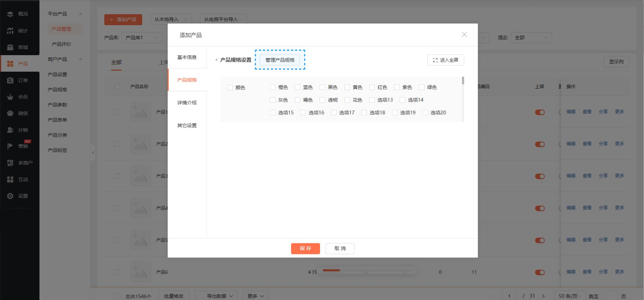Check the 透明 option
Viewport: 644px width, 300px height.
pyautogui.click(x=322, y=100)
